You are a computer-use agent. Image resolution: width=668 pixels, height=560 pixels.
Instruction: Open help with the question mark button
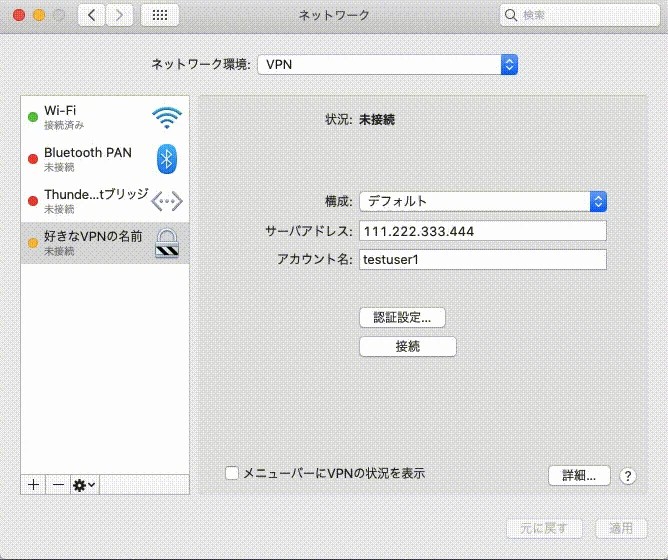(628, 476)
